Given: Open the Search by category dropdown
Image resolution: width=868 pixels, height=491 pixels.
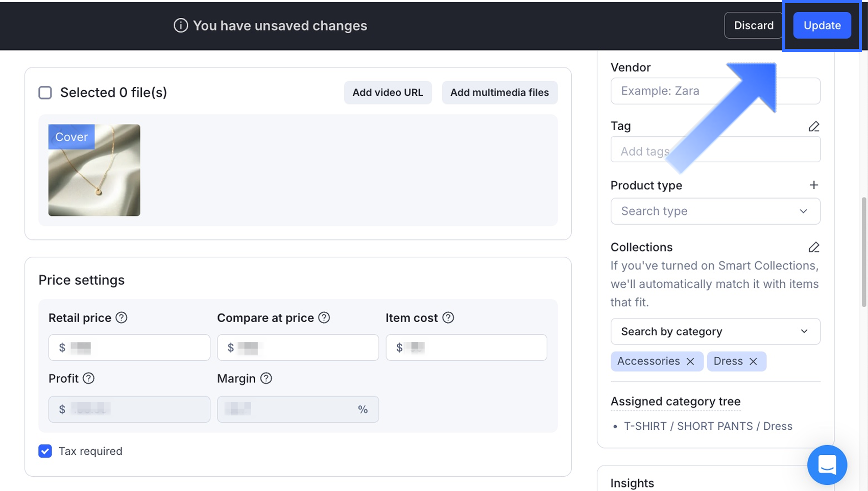Looking at the screenshot, I should pos(715,332).
